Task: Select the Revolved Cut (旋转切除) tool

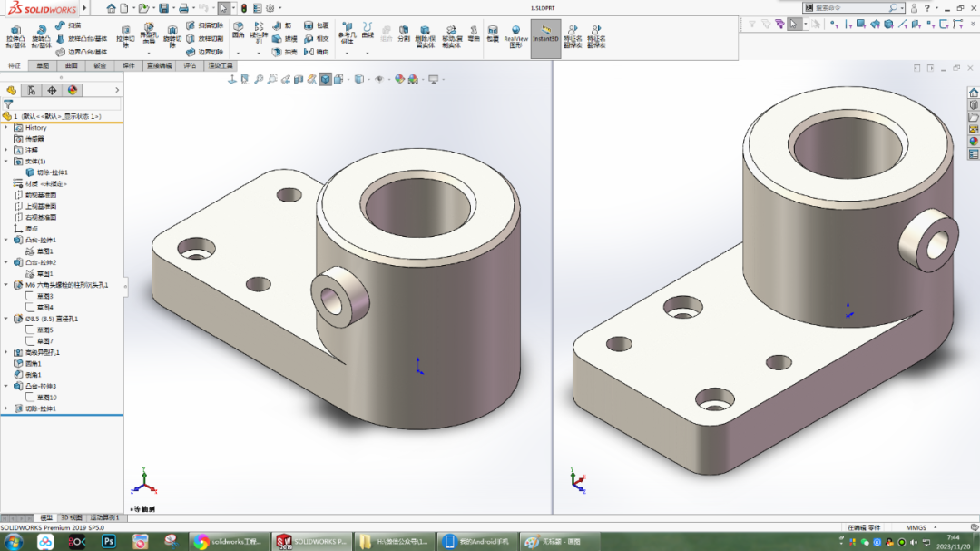Action: point(171,37)
